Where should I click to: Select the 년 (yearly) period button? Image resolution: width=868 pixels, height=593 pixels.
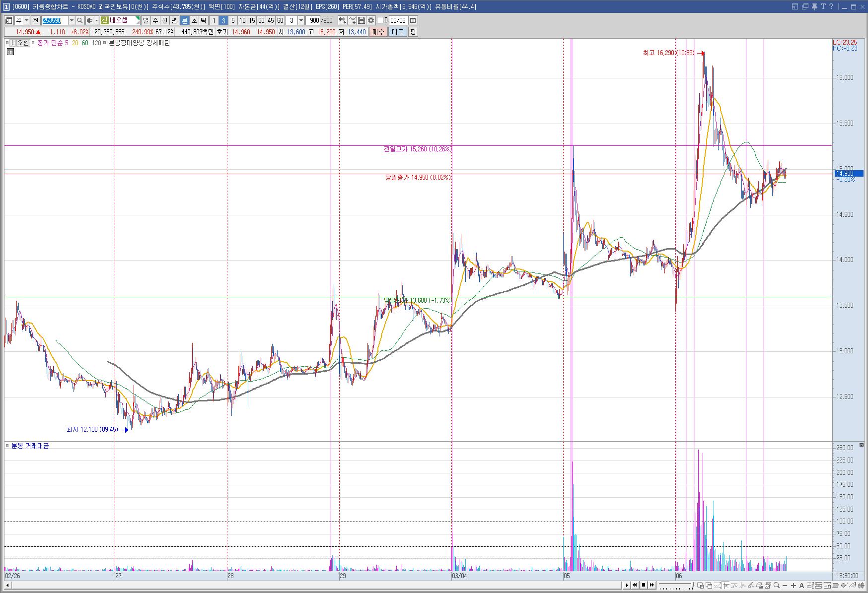point(174,20)
